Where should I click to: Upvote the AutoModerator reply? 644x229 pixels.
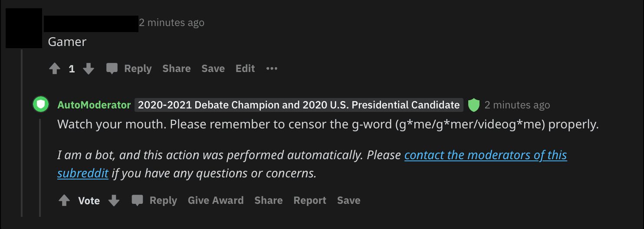[64, 200]
